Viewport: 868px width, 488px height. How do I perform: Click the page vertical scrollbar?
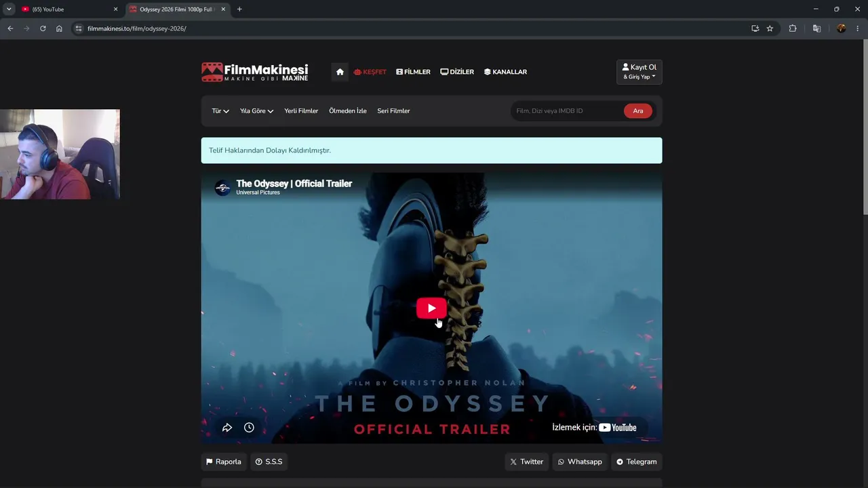coord(865,129)
